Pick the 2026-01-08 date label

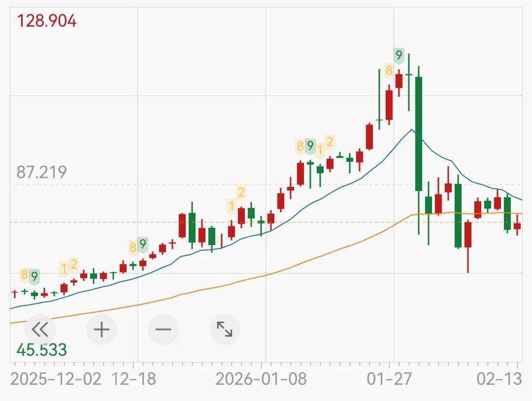[x=261, y=379]
